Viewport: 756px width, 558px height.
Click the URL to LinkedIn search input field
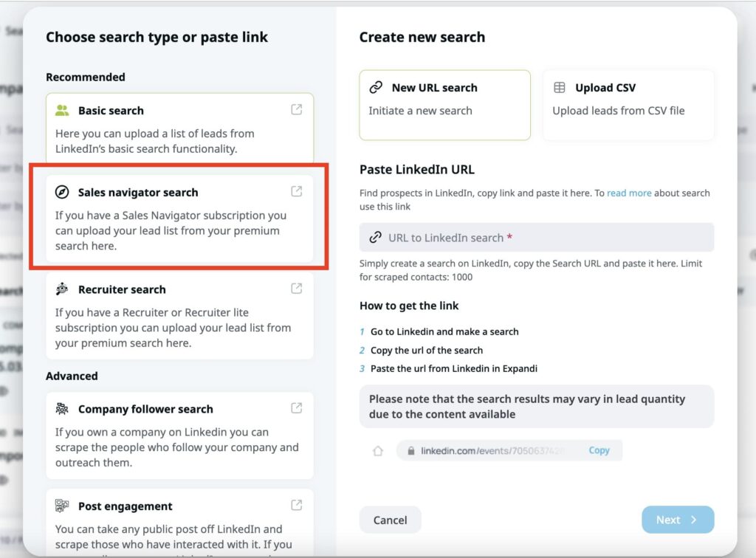click(536, 237)
